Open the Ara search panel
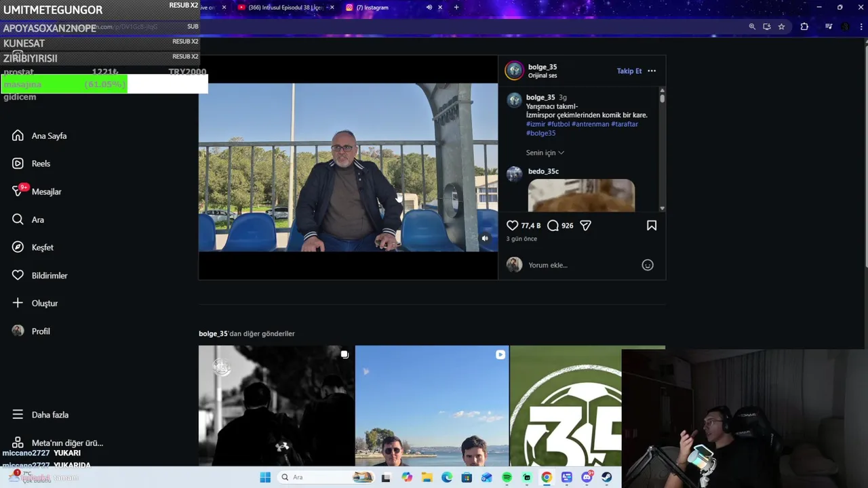 point(28,220)
